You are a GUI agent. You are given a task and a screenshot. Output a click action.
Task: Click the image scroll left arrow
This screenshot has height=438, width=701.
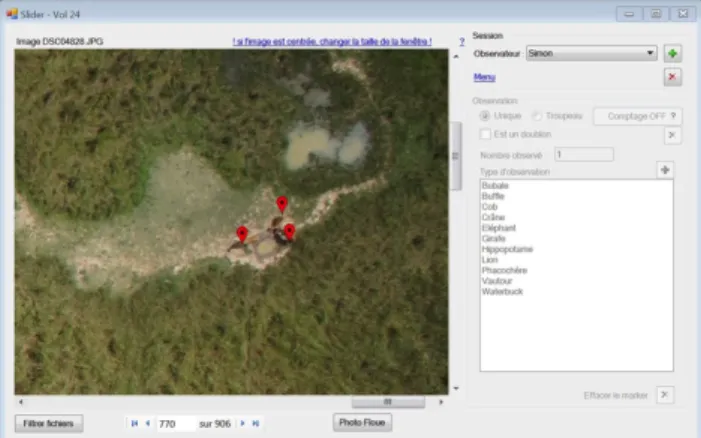[21, 402]
